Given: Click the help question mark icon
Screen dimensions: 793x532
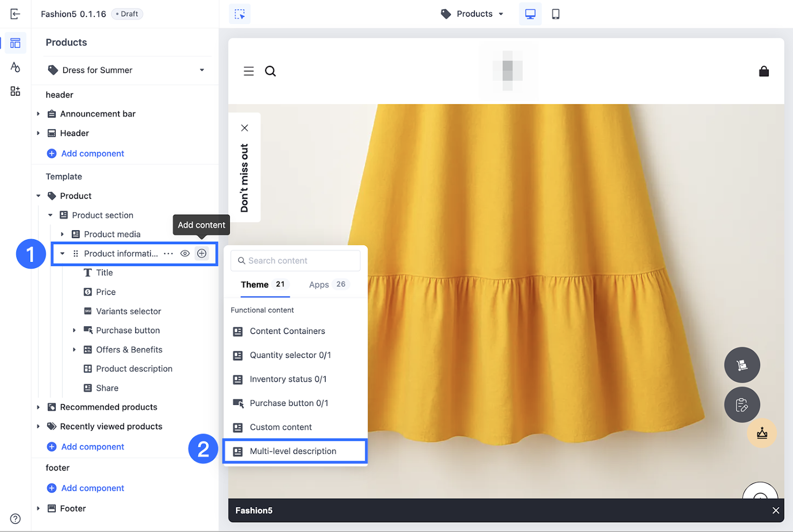Looking at the screenshot, I should pos(15,518).
